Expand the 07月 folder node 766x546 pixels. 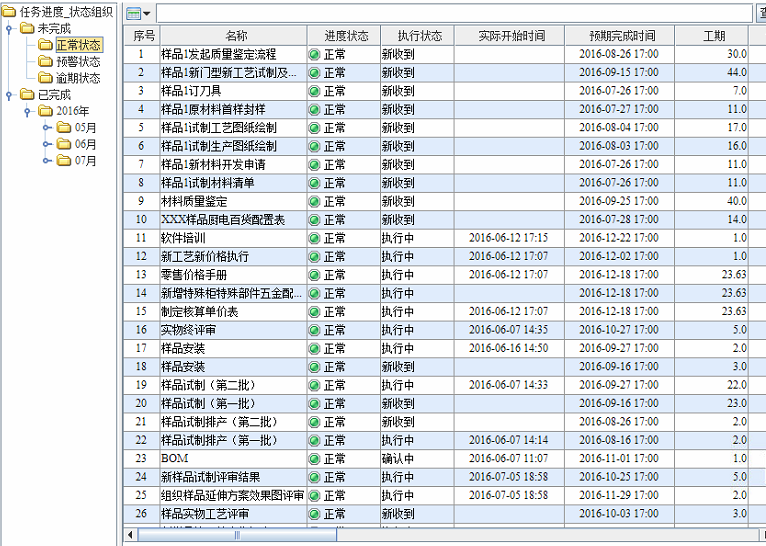45,160
